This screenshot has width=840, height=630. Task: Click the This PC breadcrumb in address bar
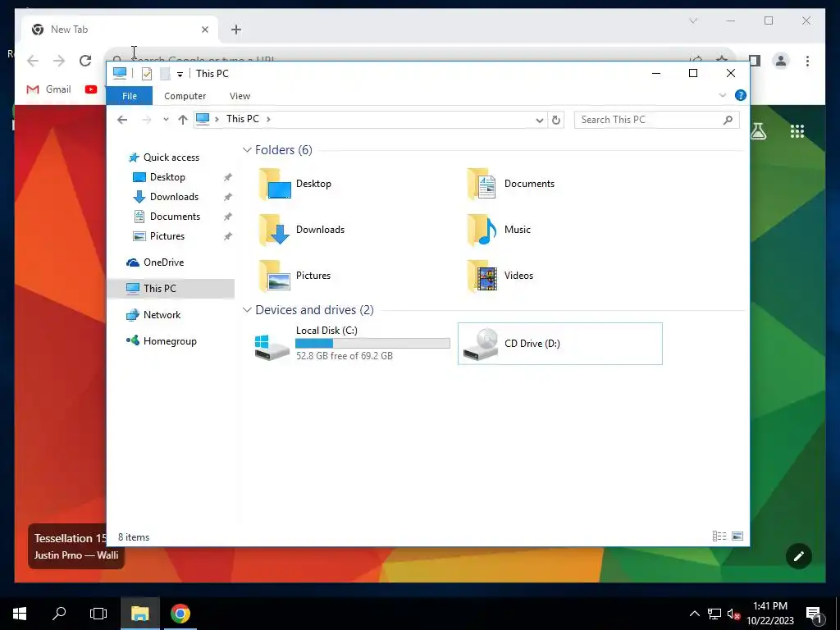[242, 119]
